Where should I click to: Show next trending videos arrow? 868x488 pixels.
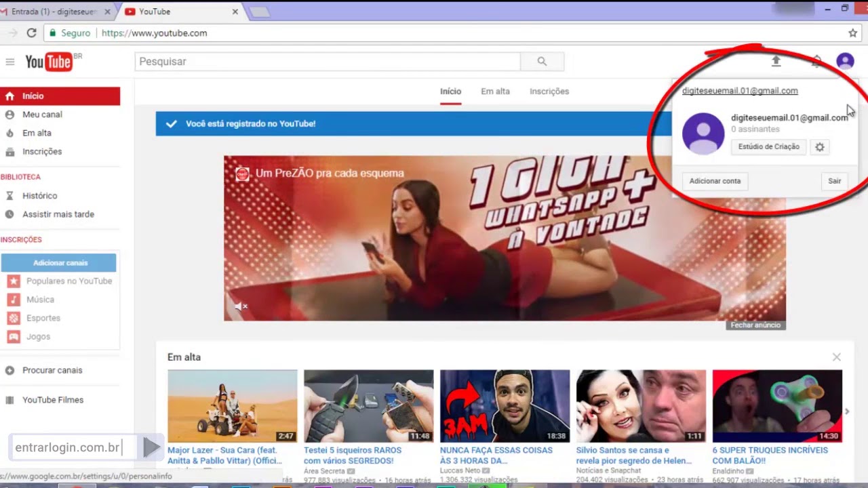847,411
